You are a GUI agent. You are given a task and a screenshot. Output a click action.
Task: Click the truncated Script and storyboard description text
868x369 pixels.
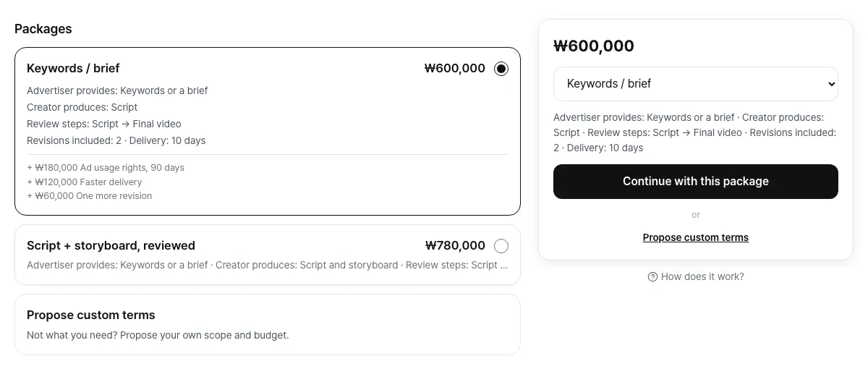268,265
